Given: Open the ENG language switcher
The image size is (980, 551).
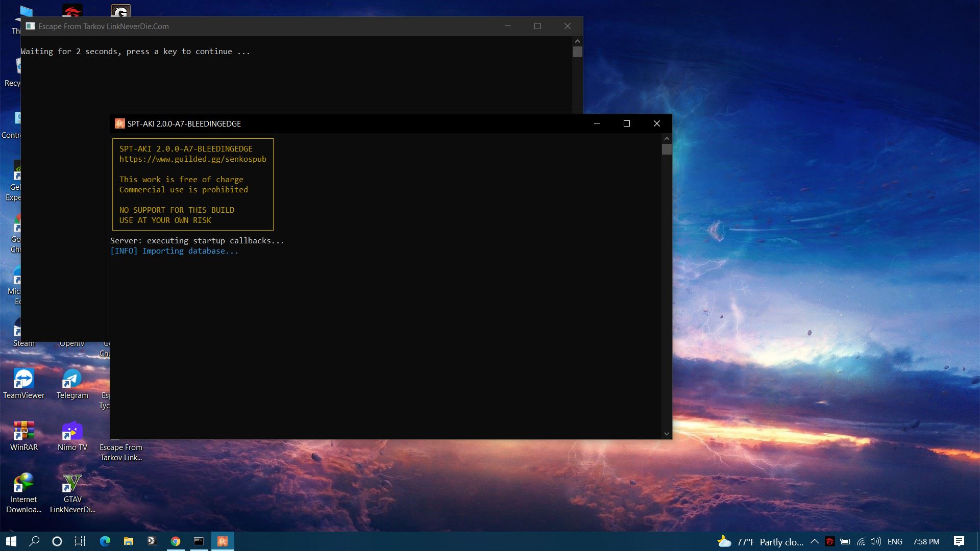Looking at the screenshot, I should click(895, 542).
